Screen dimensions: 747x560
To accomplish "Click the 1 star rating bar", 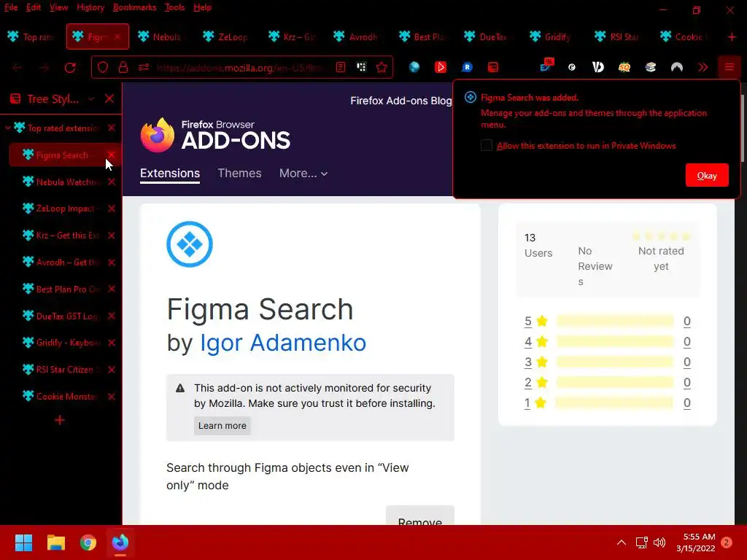I will pyautogui.click(x=614, y=402).
